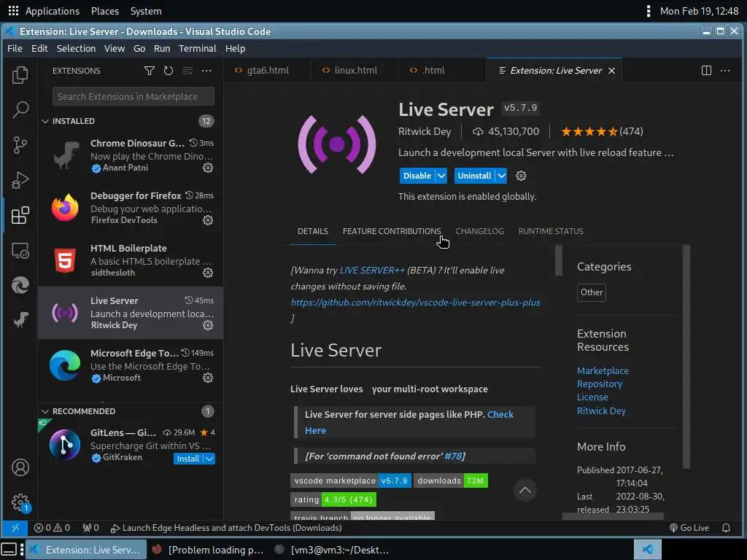
Task: Open the LIVE SERVER++ link
Action: (x=372, y=270)
